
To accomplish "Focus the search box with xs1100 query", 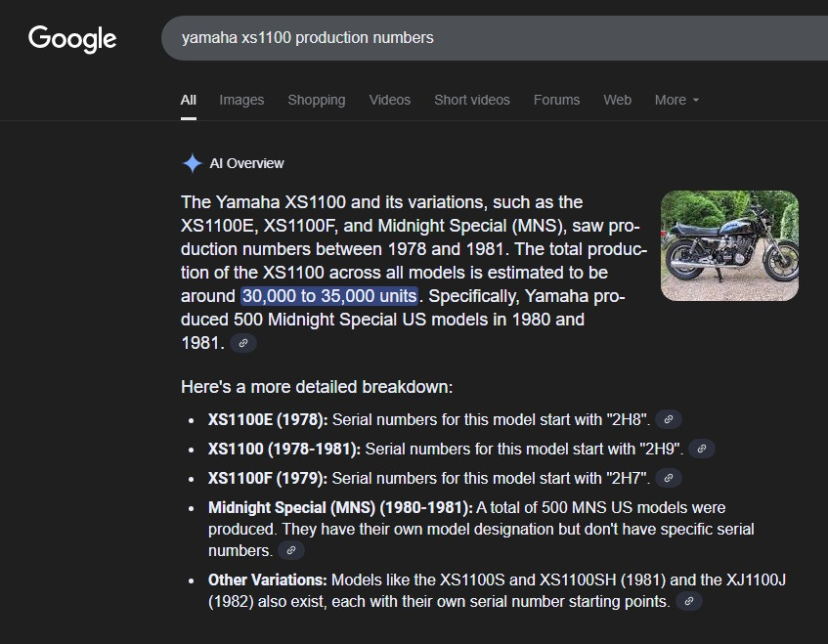I will tap(495, 38).
